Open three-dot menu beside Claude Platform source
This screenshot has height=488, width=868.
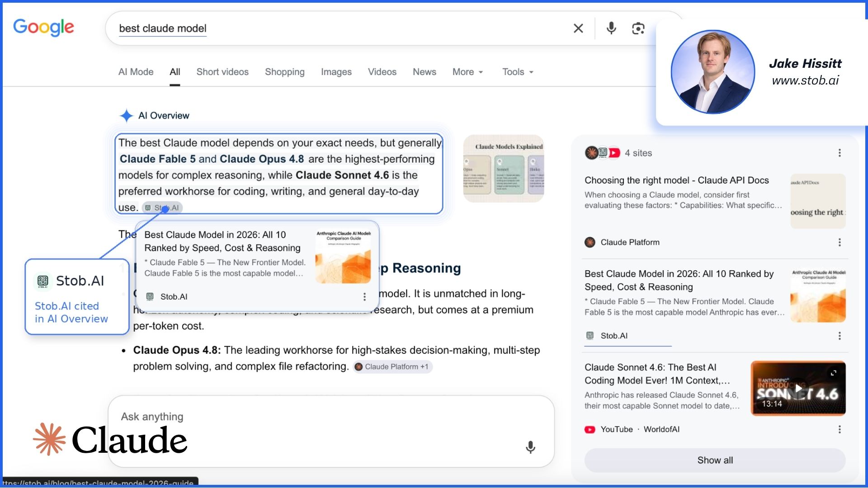point(840,242)
